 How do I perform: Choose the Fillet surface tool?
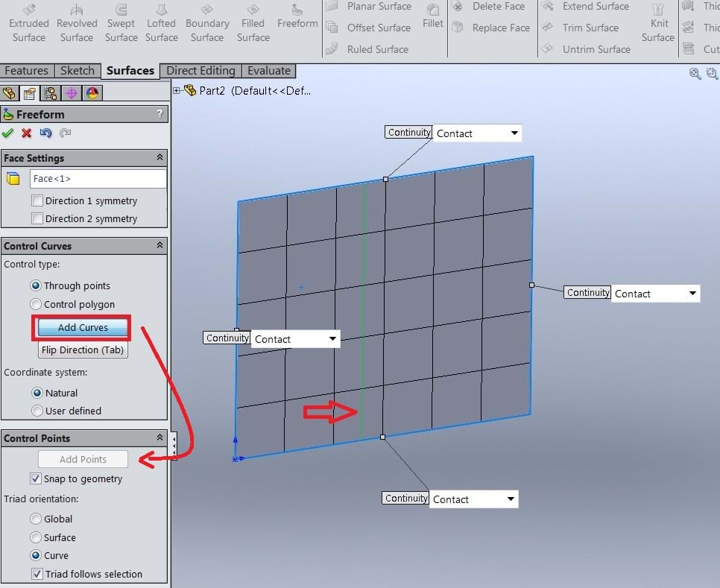[432, 16]
